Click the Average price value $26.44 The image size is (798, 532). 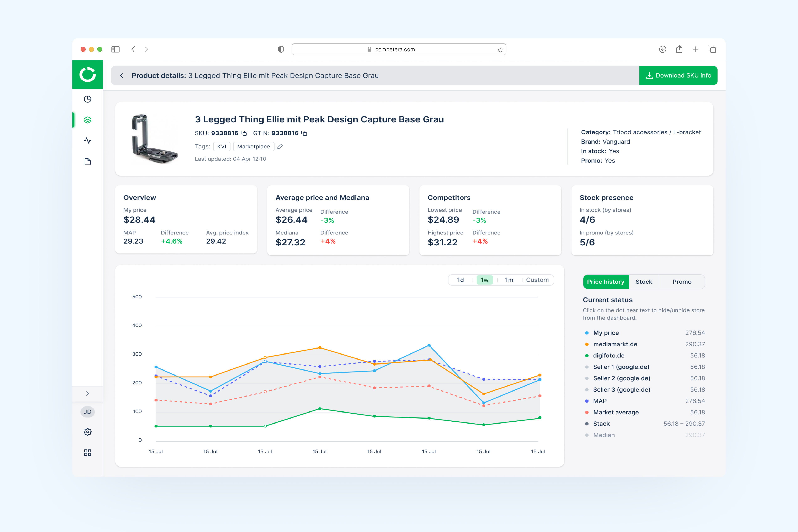(x=291, y=220)
